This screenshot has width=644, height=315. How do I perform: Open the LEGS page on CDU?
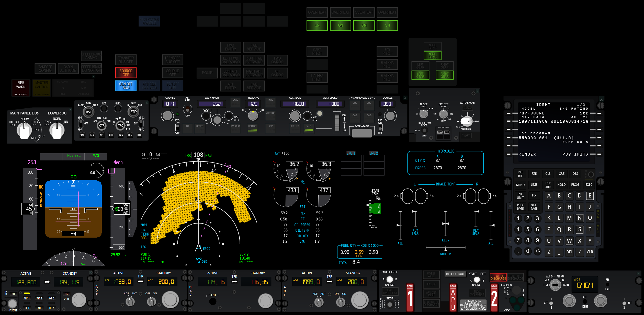pyautogui.click(x=534, y=185)
